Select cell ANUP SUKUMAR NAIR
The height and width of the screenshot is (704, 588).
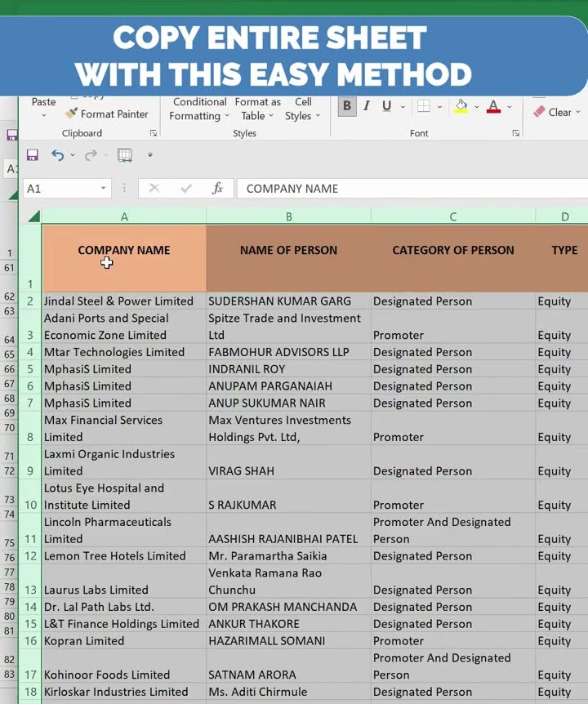[x=288, y=403]
